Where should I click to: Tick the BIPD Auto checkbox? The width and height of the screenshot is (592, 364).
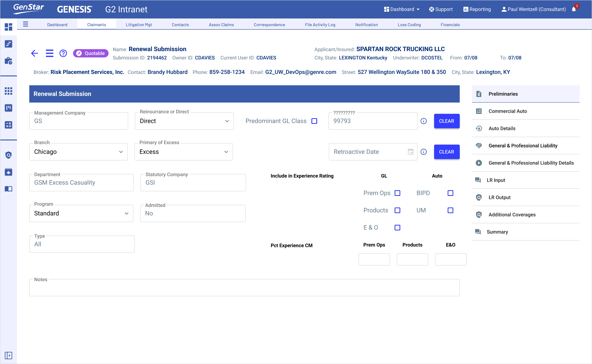(x=450, y=193)
